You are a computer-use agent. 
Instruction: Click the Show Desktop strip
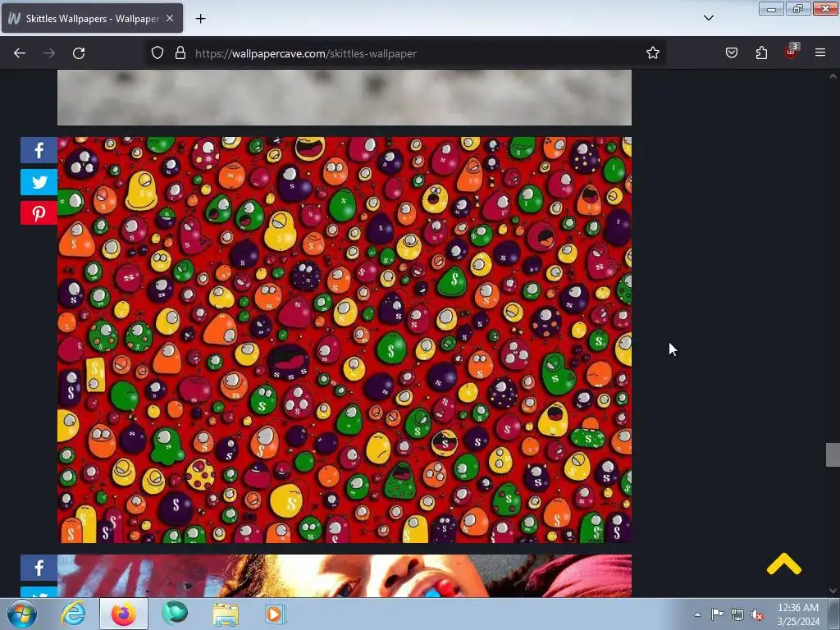tap(834, 614)
